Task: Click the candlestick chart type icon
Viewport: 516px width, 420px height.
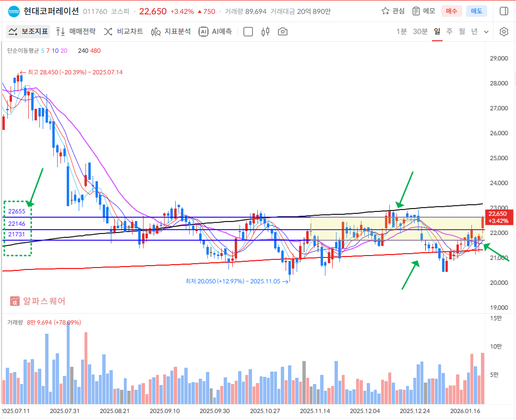Action: 265,32
